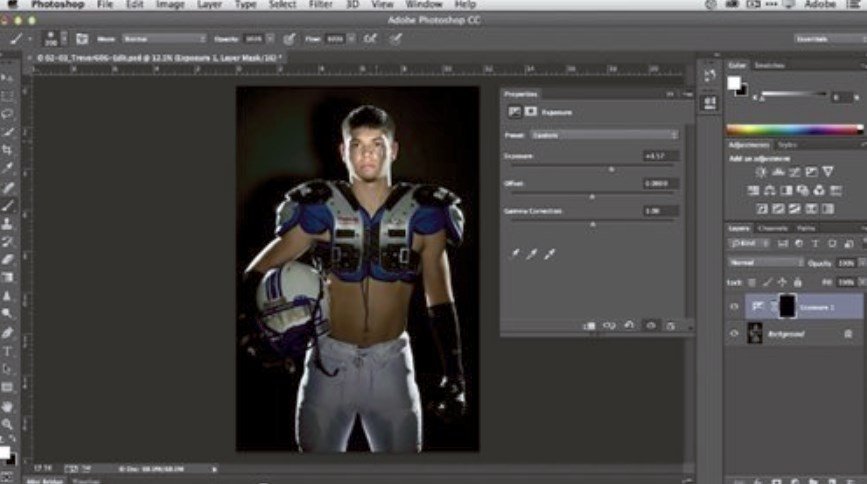Select the Exposure 1 layer mask thumbnail
The height and width of the screenshot is (484, 867).
[x=787, y=306]
